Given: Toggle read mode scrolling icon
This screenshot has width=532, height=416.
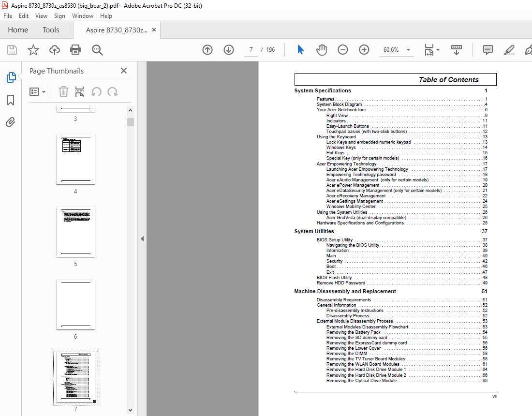Looking at the screenshot, I should point(457,50).
